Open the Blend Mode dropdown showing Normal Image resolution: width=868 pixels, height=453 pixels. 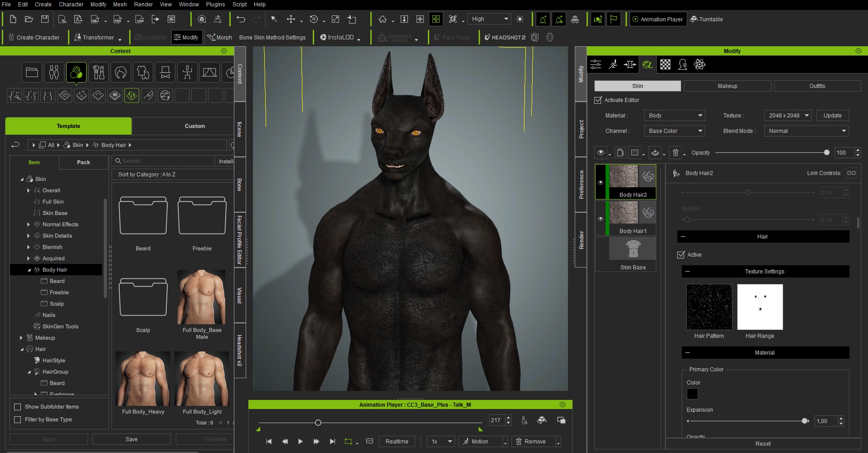coord(806,131)
